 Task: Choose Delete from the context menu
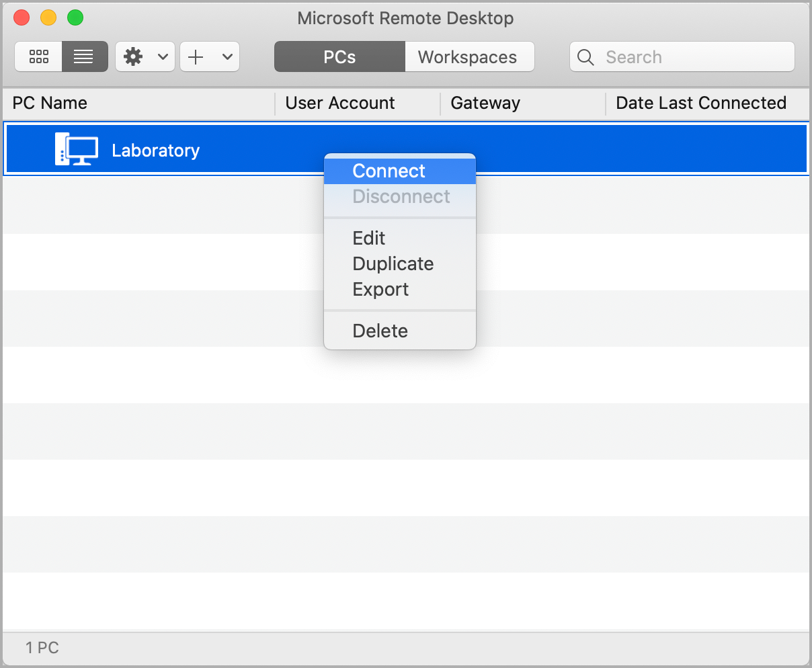pos(380,331)
